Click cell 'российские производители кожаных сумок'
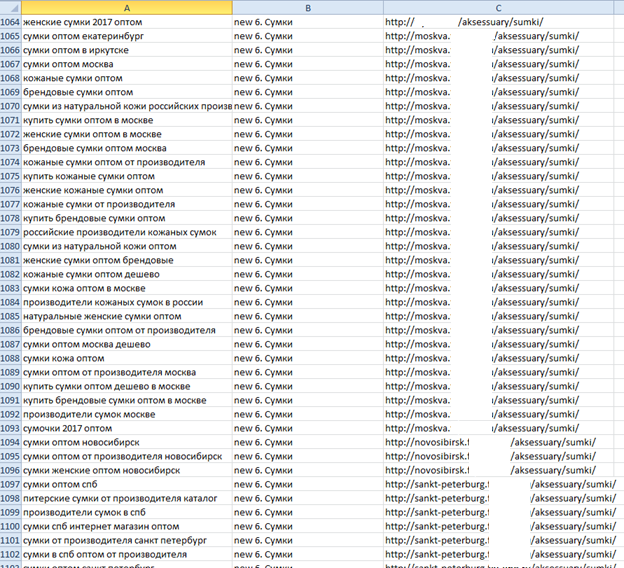624x568 pixels. pos(127,232)
